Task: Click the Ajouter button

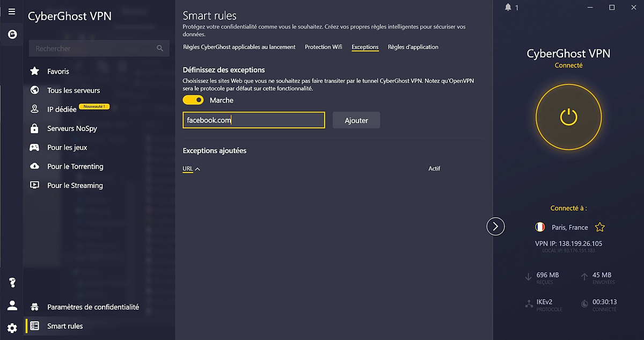Action: click(356, 120)
